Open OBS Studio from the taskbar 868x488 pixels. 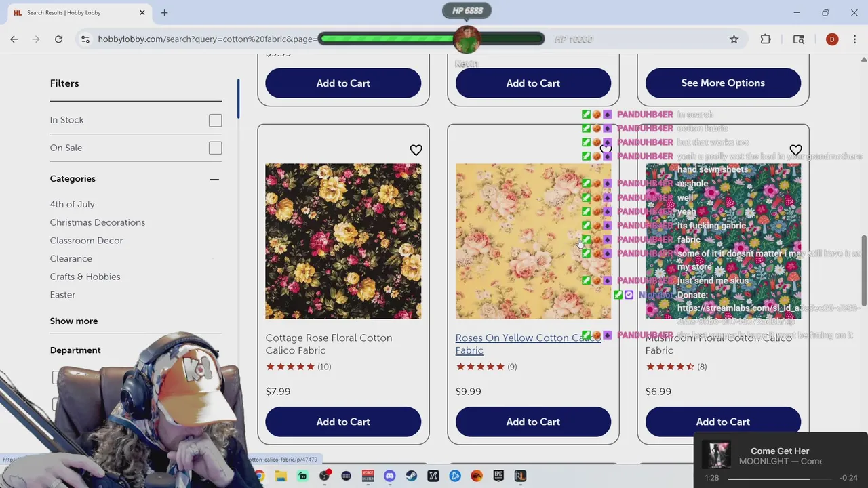pos(325,476)
